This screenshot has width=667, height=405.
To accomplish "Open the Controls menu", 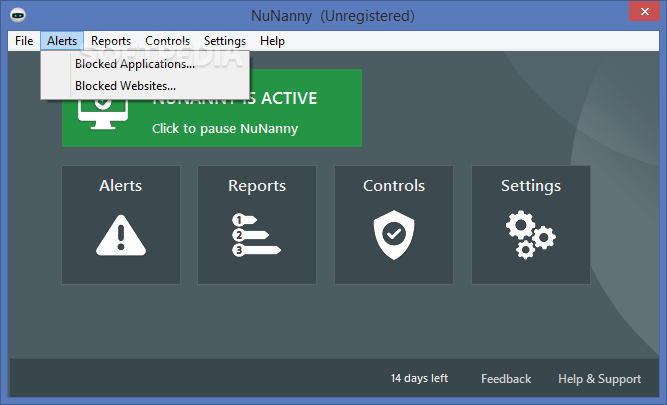I will 168,41.
